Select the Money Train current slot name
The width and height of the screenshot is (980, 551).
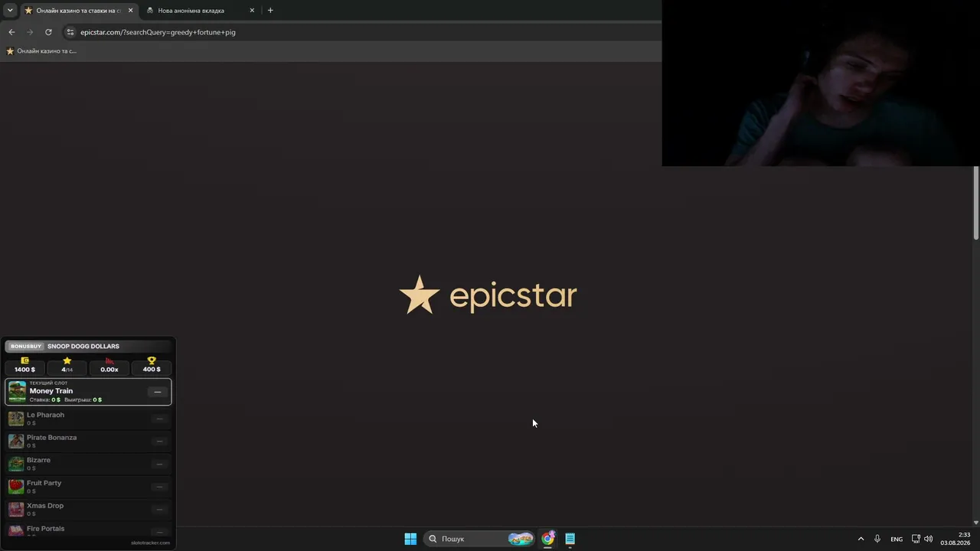(51, 391)
